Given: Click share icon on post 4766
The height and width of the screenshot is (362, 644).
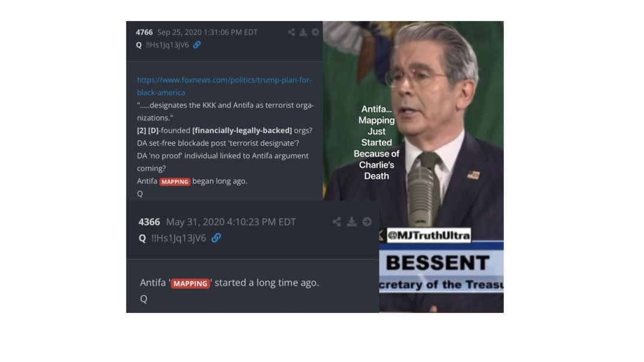Looking at the screenshot, I should (x=291, y=32).
